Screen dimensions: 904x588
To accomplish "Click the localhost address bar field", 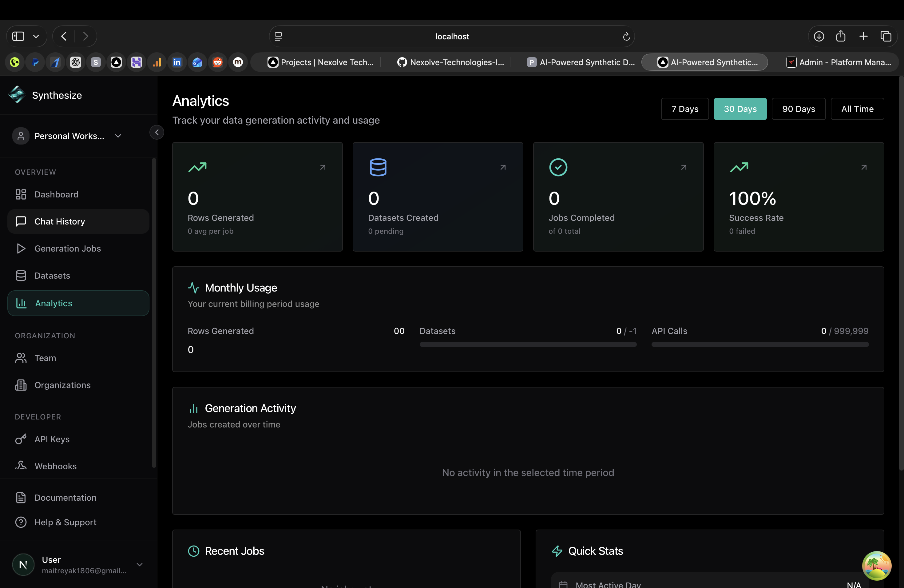I will tap(452, 37).
